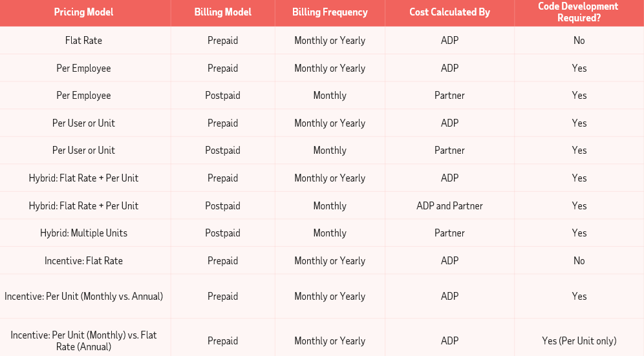Click Monthly in the Hybrid: Multiple Units row

point(330,233)
